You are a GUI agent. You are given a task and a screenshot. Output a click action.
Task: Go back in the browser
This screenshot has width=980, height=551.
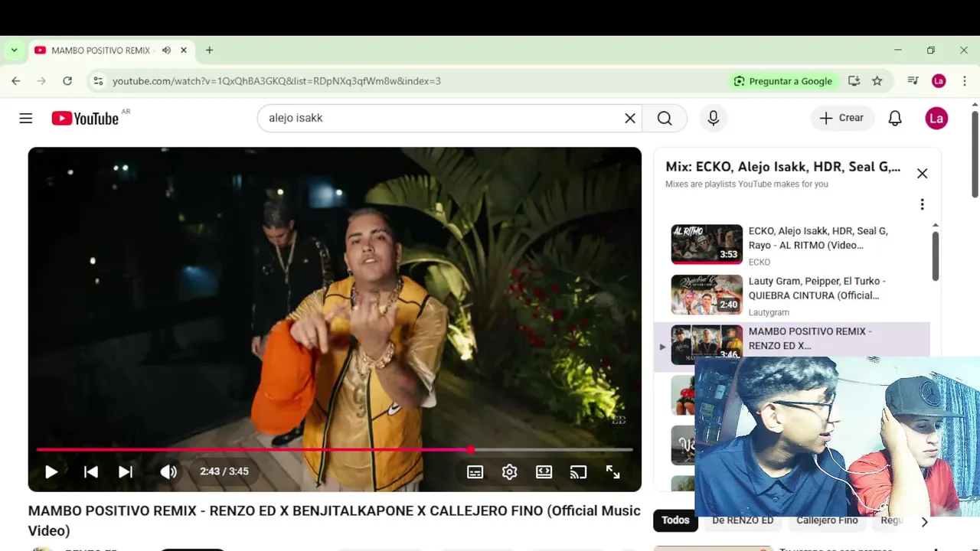point(16,81)
